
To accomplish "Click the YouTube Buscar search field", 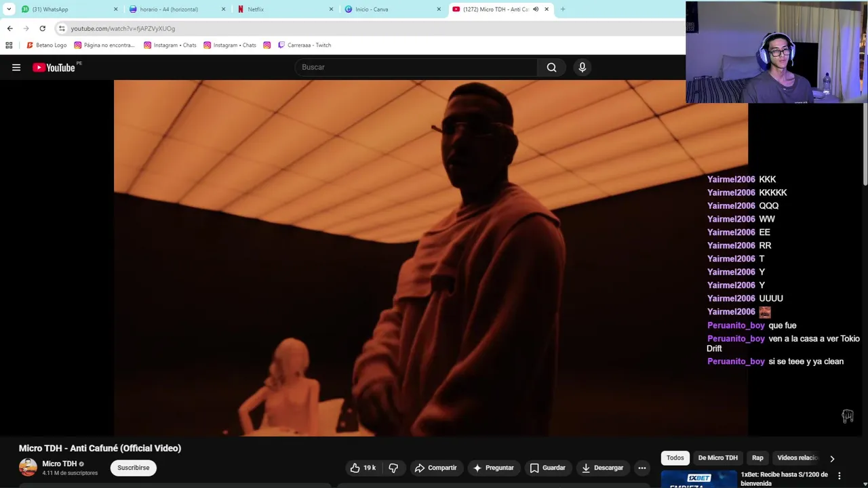I will [x=416, y=67].
